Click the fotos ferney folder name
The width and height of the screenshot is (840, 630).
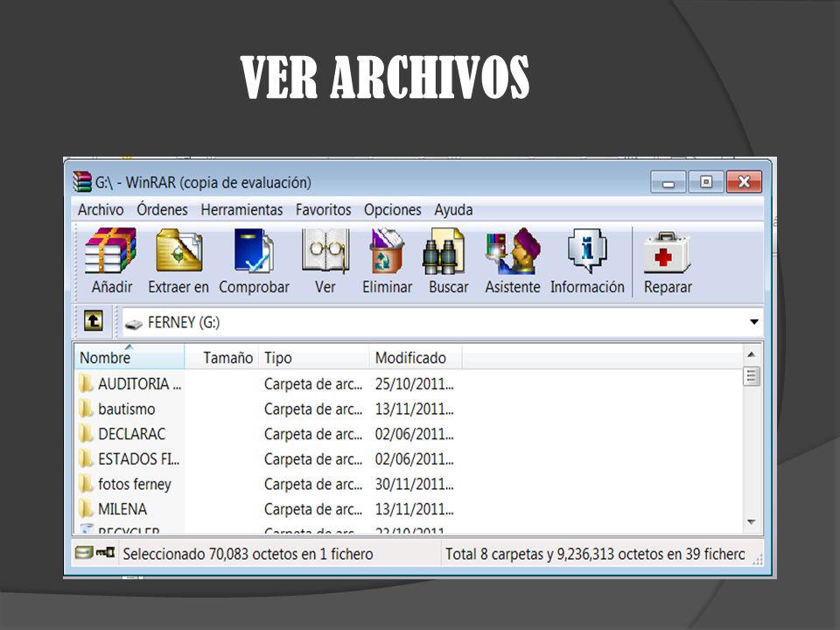(x=135, y=484)
